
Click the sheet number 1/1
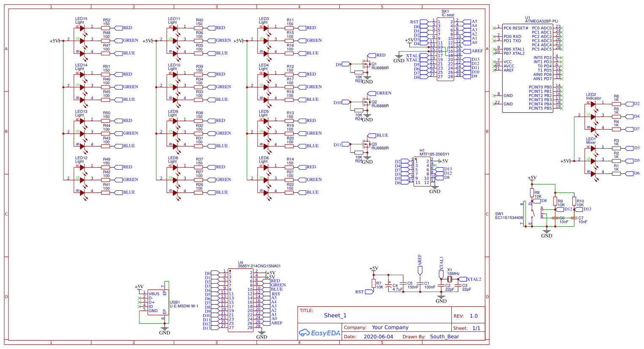pos(476,328)
